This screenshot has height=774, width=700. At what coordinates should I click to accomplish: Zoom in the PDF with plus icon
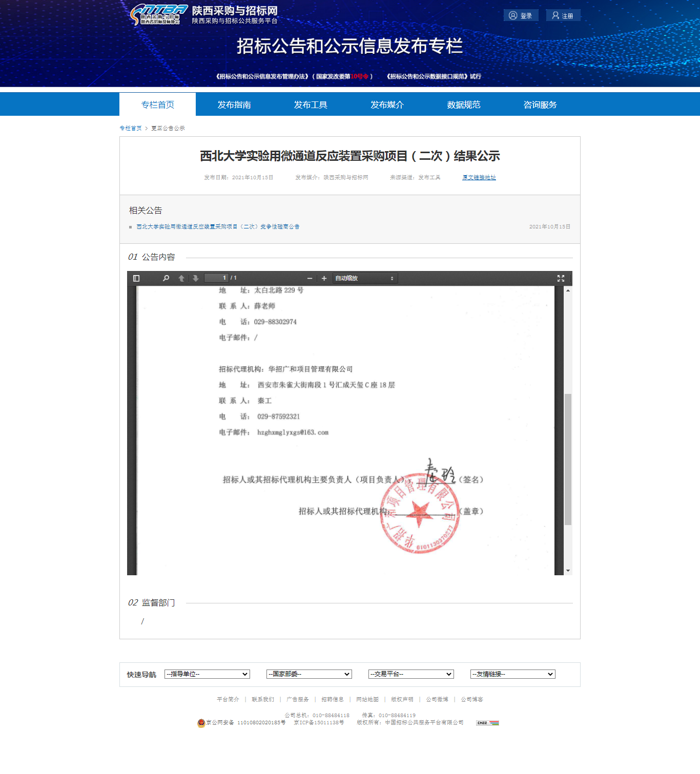coord(324,278)
